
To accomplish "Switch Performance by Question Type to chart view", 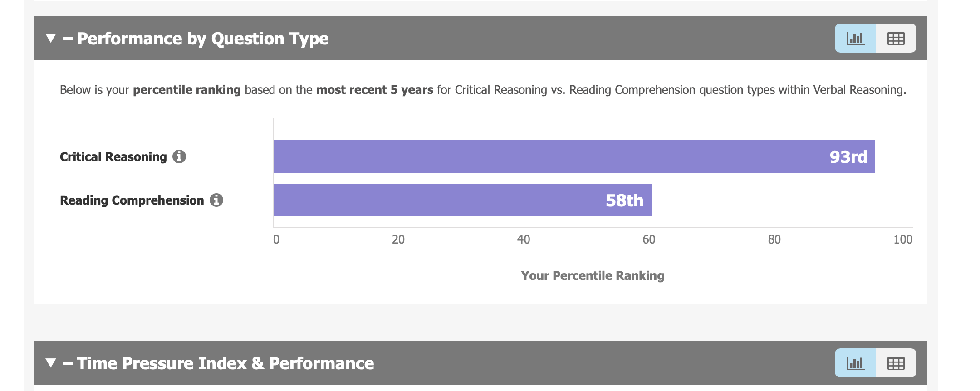I will click(855, 38).
